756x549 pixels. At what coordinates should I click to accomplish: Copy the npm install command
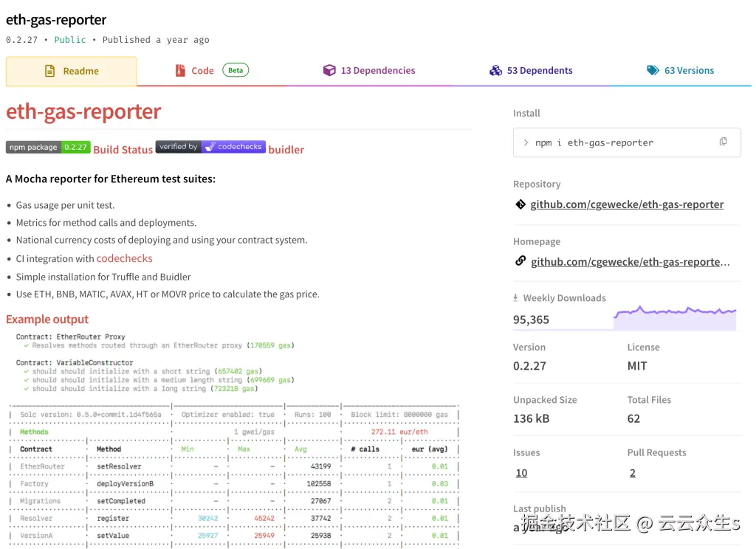(x=724, y=142)
